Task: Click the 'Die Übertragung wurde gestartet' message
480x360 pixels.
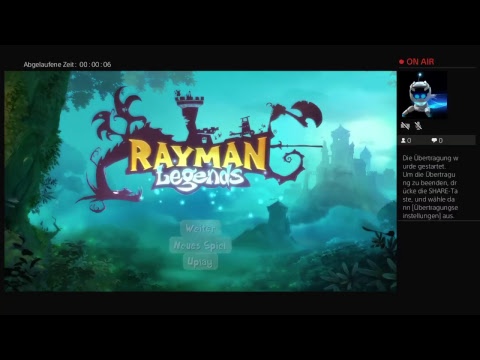Action: pyautogui.click(x=430, y=162)
